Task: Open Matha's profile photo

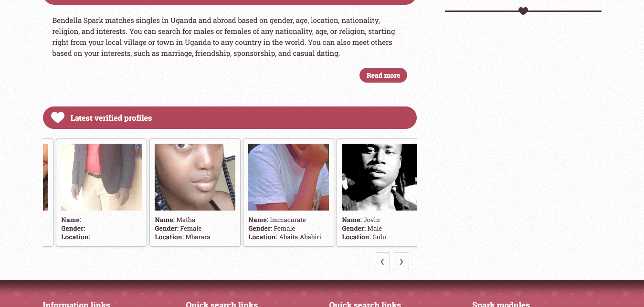Action: tap(195, 177)
